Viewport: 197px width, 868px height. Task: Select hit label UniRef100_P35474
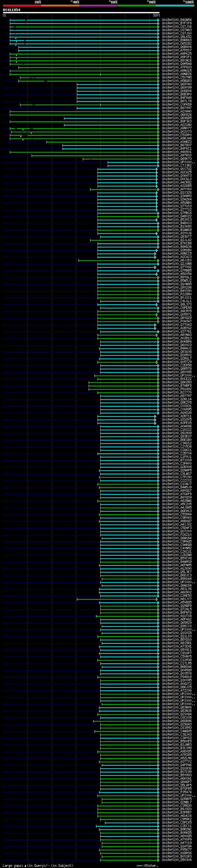click(x=177, y=792)
